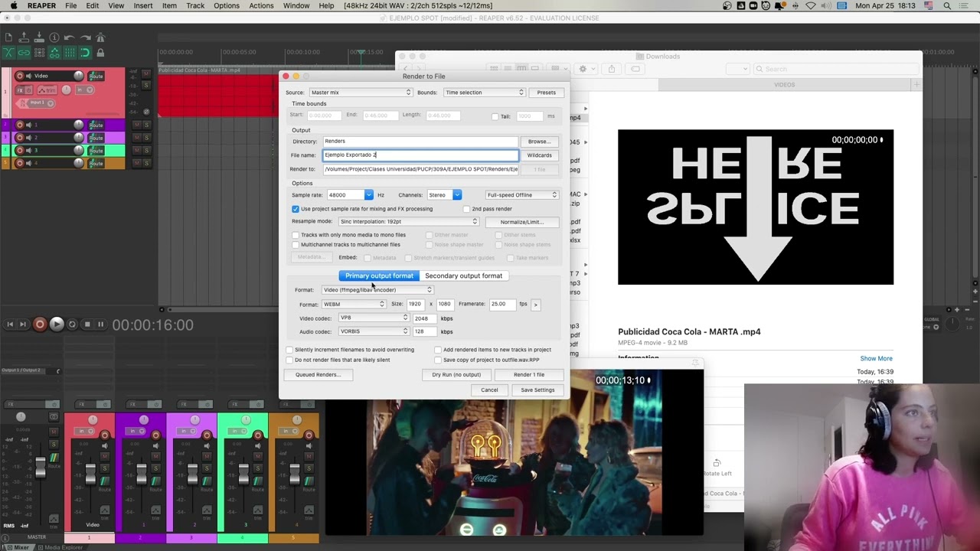Screen dimensions: 980x551
Task: Check Save copy of project to outfile
Action: pos(438,360)
